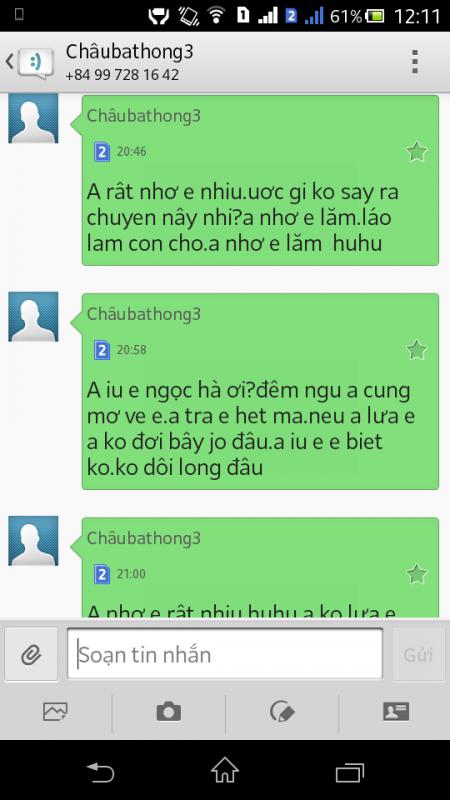Focus the Soạn tin nhắn text field
Viewport: 450px width, 800px height.
(224, 654)
